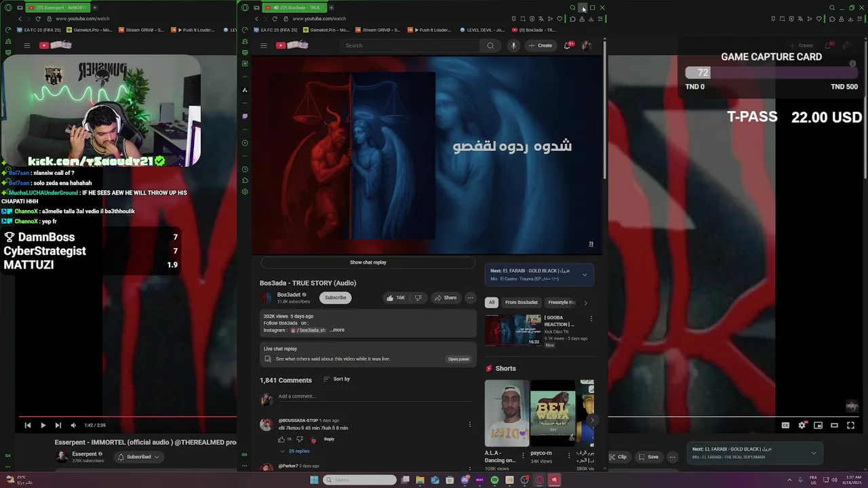Skip to next video in left window

click(58, 426)
